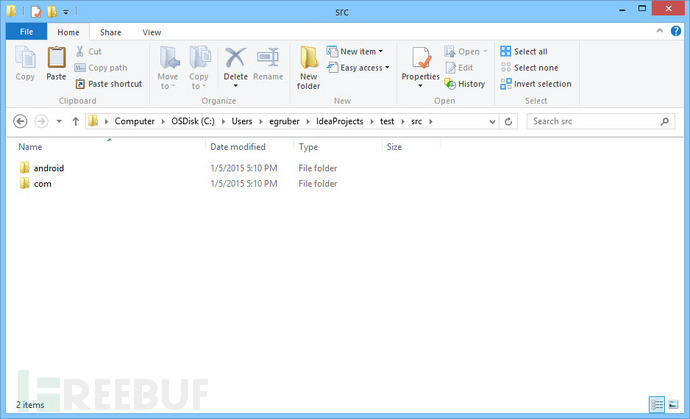Switch to the View ribbon tab
Viewport: 690px width, 419px height.
(152, 32)
